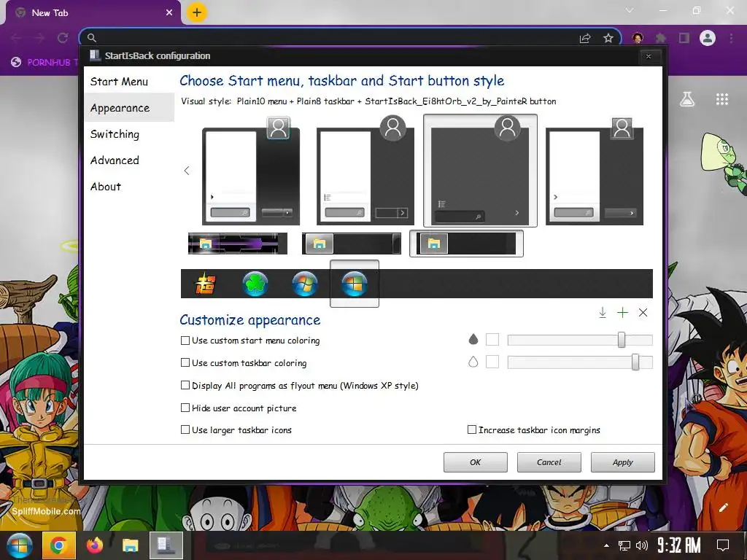The image size is (747, 560).
Task: Click the download arrow icon for styles
Action: tap(602, 312)
